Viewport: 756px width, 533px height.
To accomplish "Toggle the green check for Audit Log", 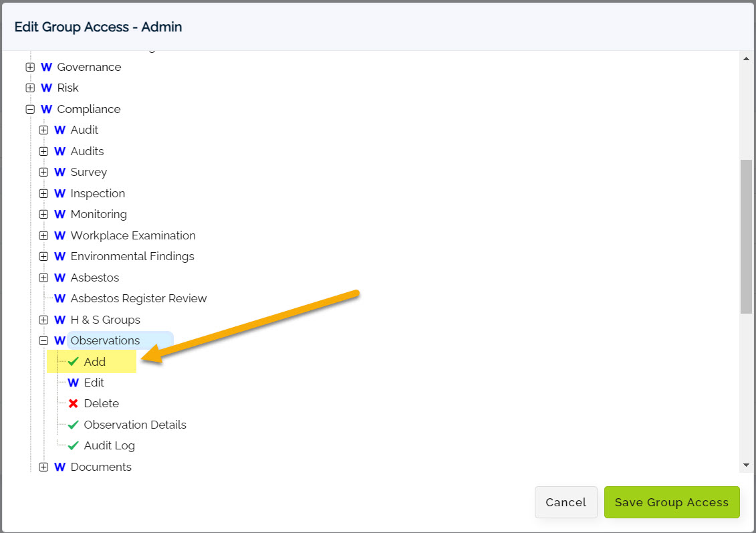I will coord(74,445).
